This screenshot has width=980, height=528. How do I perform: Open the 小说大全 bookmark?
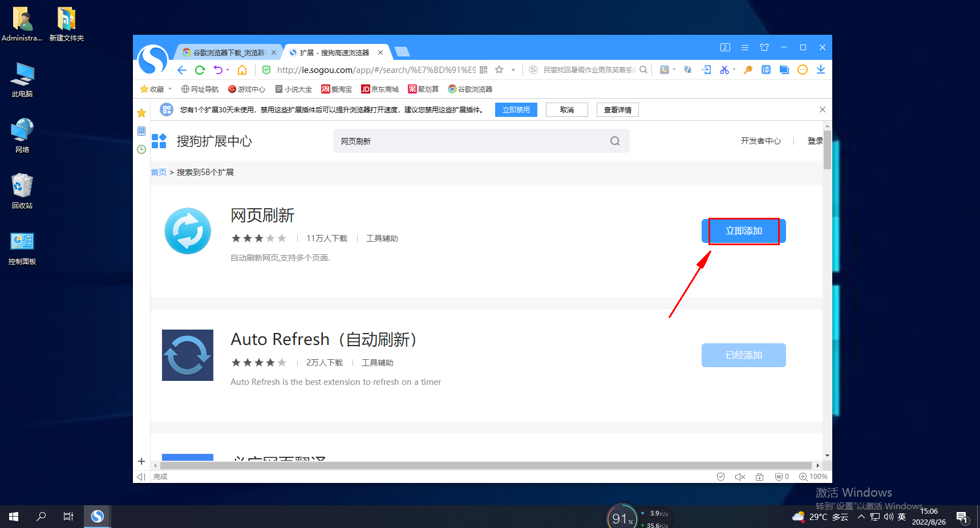click(293, 89)
